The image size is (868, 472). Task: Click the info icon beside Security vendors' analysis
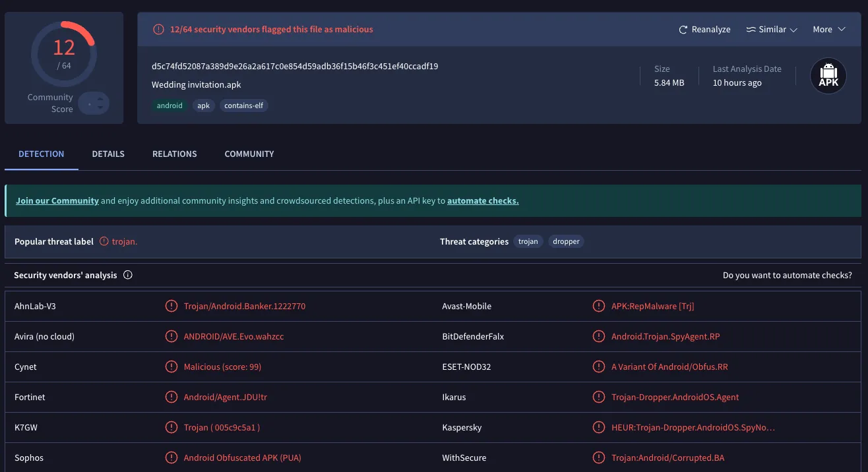[128, 276]
